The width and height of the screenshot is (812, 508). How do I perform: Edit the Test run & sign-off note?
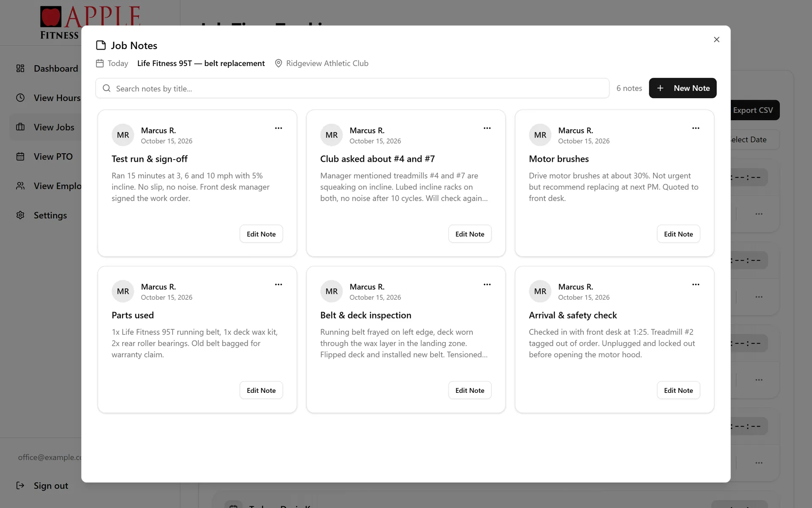pyautogui.click(x=261, y=234)
